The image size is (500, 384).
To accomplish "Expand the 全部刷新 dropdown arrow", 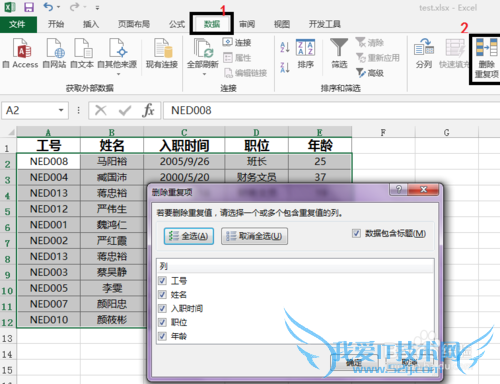I will (204, 74).
